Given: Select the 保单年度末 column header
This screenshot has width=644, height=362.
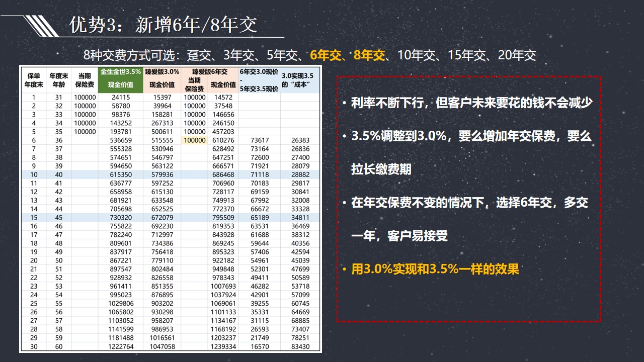Looking at the screenshot, I should click(34, 80).
